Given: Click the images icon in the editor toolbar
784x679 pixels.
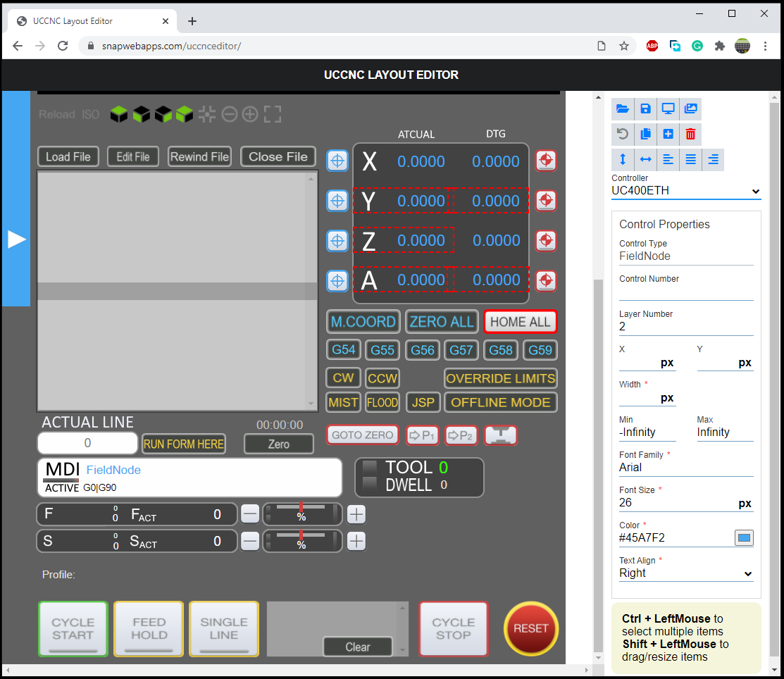Looking at the screenshot, I should pos(690,109).
